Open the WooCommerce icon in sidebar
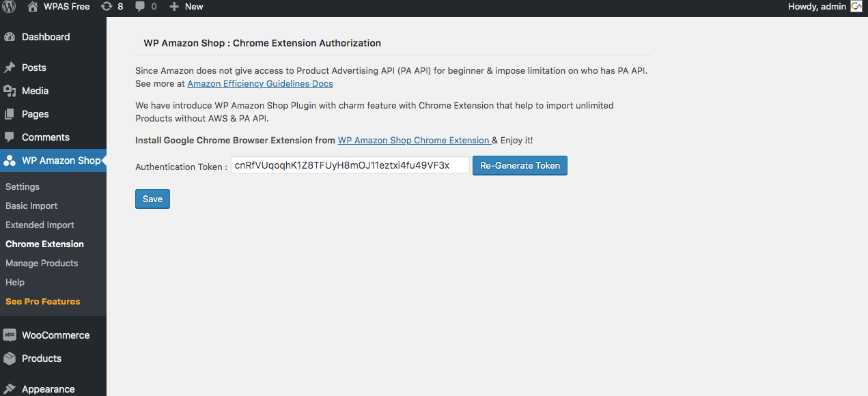Screen dimensions: 868x396 click(10, 335)
